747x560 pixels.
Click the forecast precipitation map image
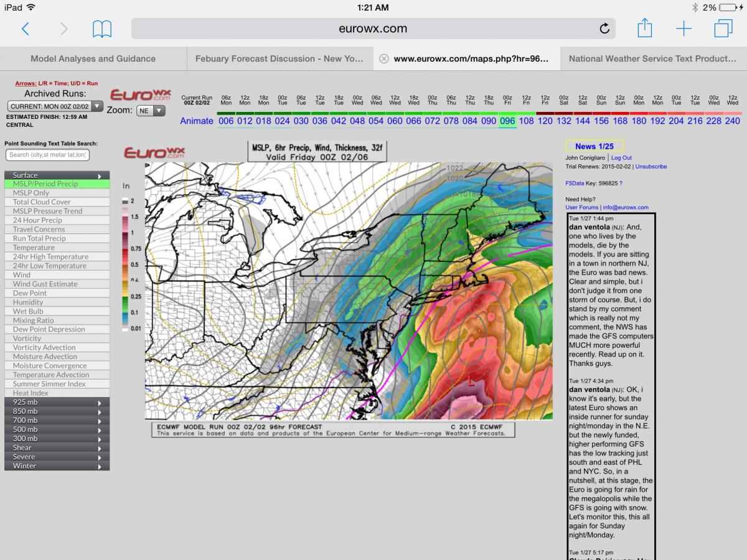coord(349,291)
